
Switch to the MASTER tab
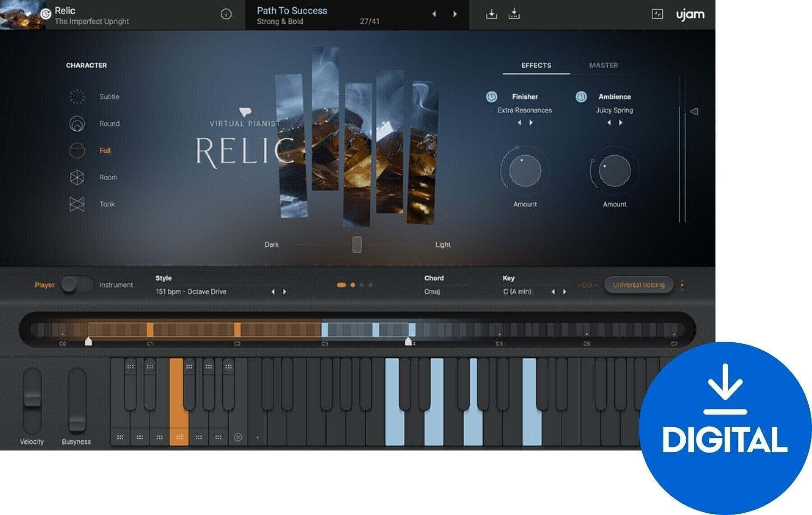tap(604, 65)
